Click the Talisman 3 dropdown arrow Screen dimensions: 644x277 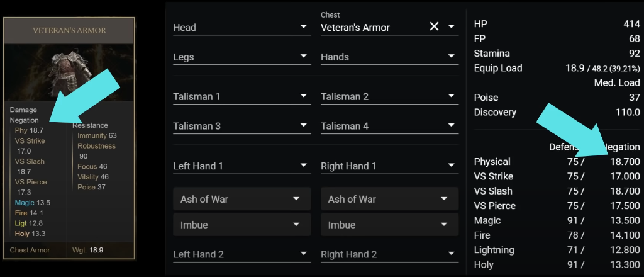(304, 126)
